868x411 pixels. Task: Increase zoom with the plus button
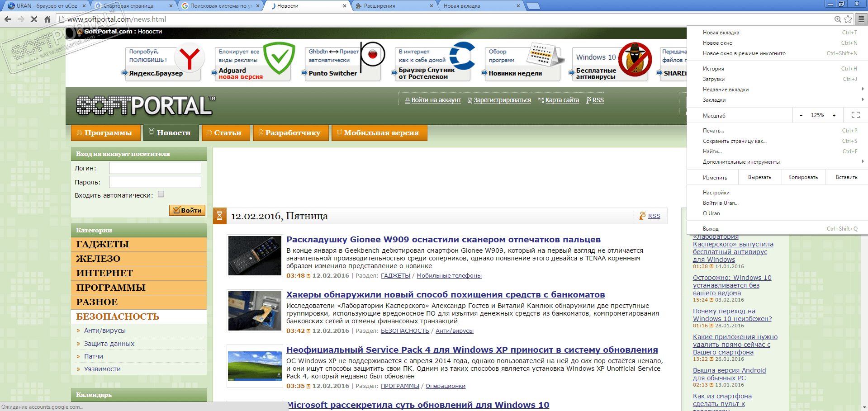click(x=834, y=115)
